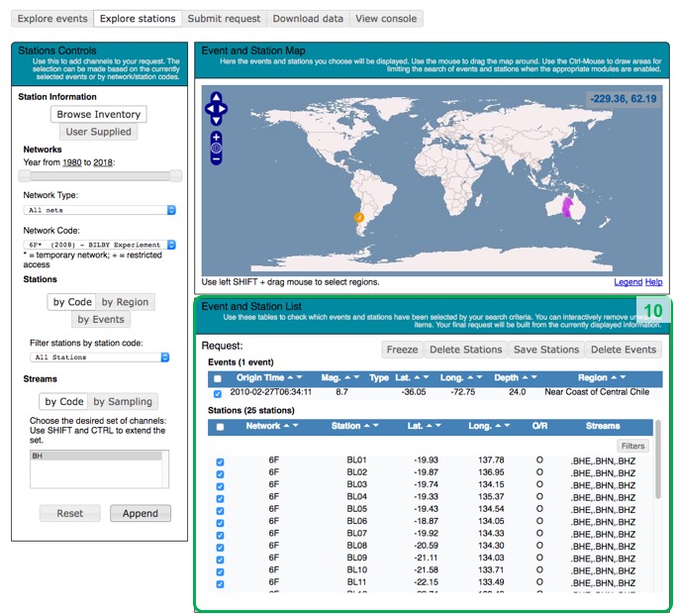677x616 pixels.
Task: Click the right handle of year slider
Action: click(175, 175)
